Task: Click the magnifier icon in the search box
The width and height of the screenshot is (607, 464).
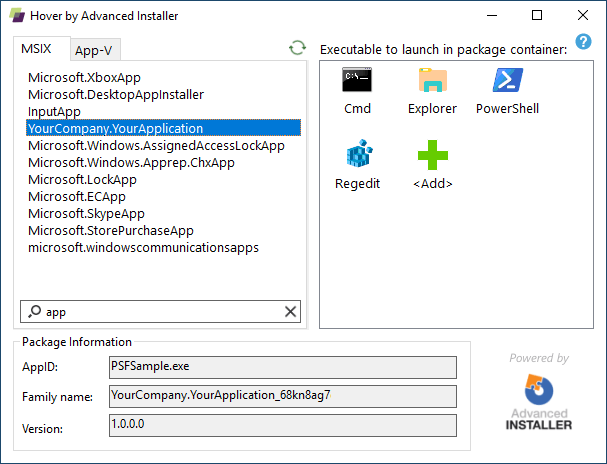Action: point(34,311)
